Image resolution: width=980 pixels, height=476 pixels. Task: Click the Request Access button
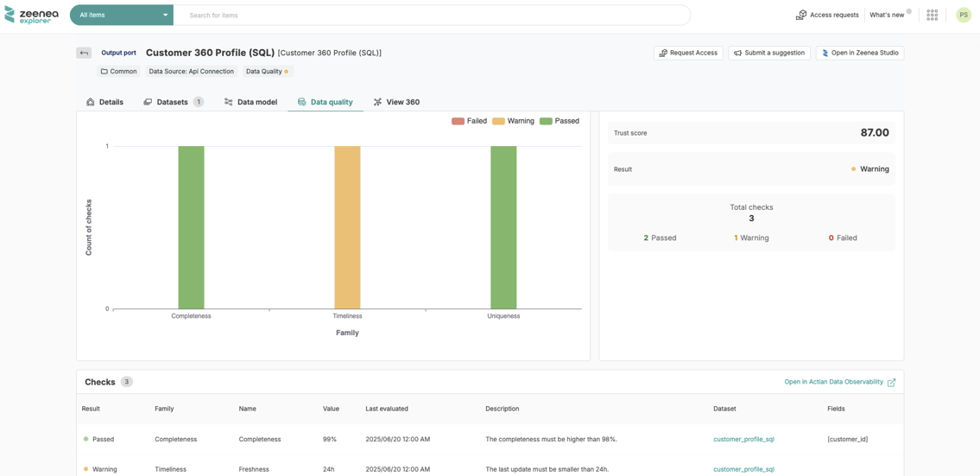[x=688, y=53]
